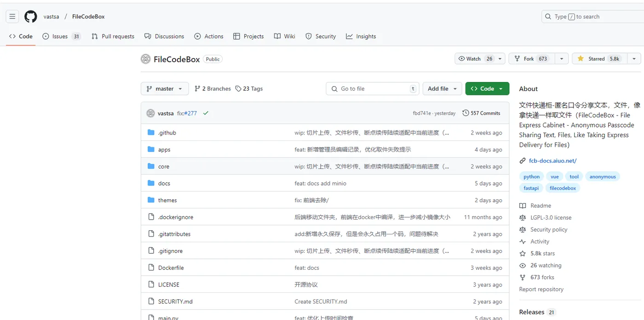Toggle the Starred button to unstar
The height and width of the screenshot is (320, 644).
[599, 59]
